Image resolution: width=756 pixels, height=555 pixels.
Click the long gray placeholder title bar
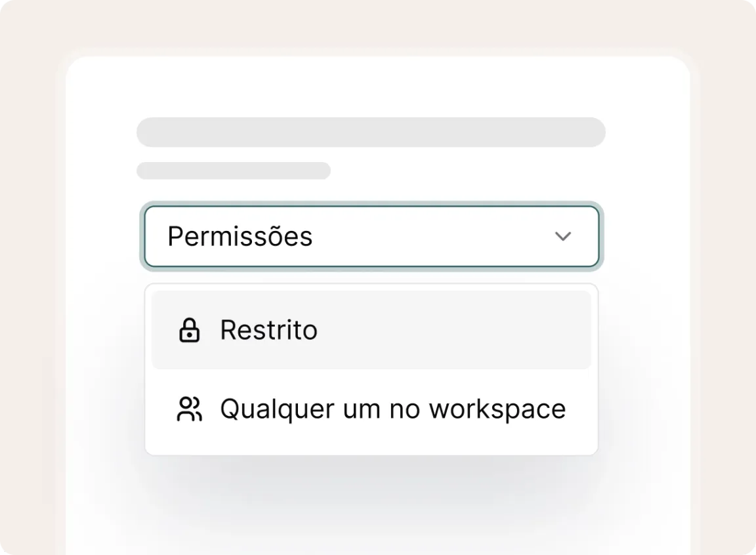[x=371, y=133]
